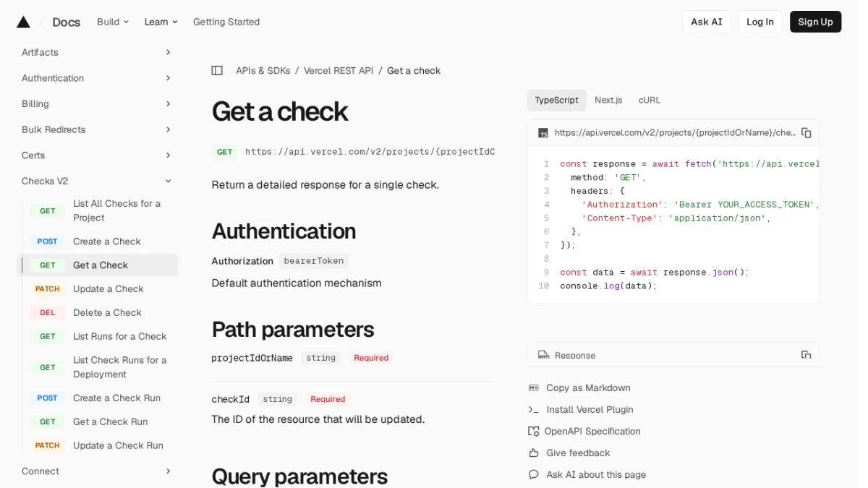Click the Install Vercel Plugin terminal icon
This screenshot has width=868, height=488.
pyautogui.click(x=534, y=409)
